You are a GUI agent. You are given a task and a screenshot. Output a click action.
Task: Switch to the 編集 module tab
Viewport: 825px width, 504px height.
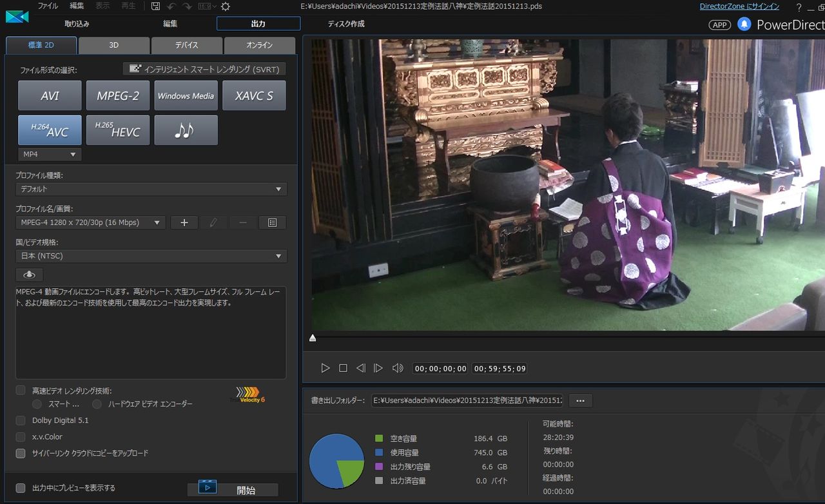point(170,24)
